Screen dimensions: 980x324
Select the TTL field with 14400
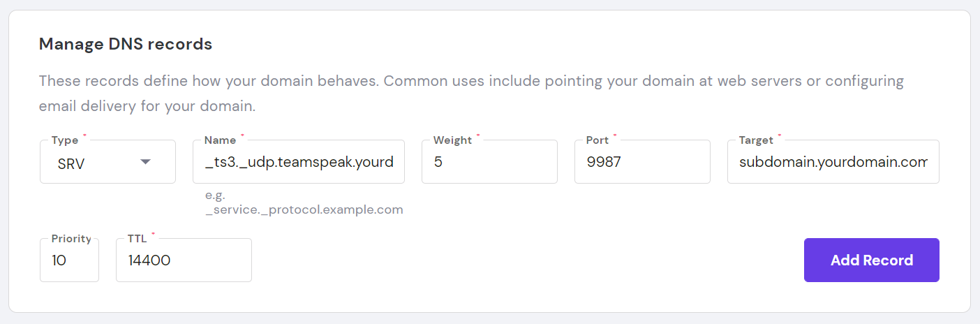184,260
